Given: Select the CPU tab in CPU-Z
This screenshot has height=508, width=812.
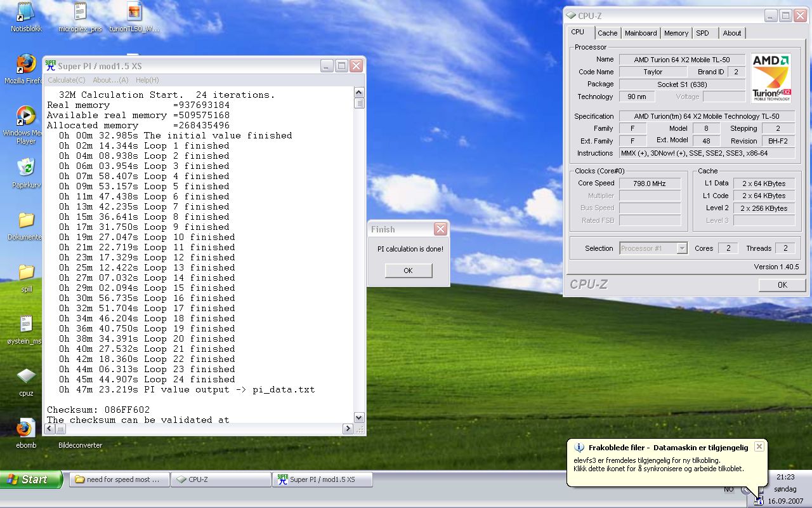Looking at the screenshot, I should [x=577, y=32].
